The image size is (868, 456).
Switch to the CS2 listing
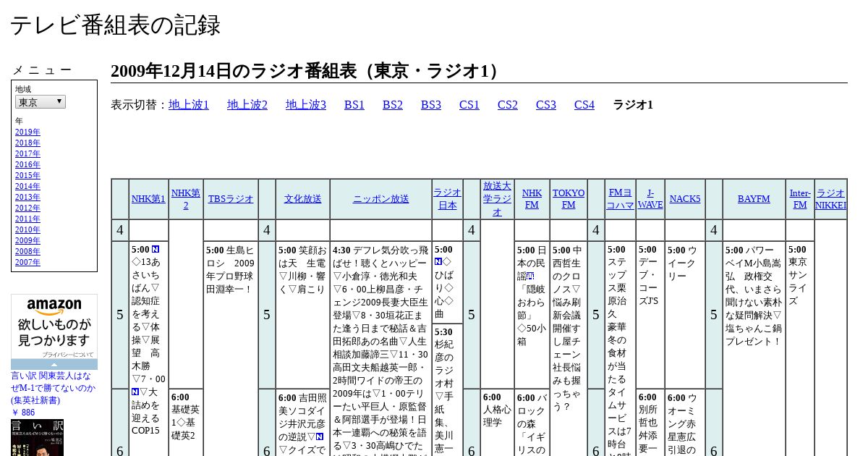coord(508,105)
